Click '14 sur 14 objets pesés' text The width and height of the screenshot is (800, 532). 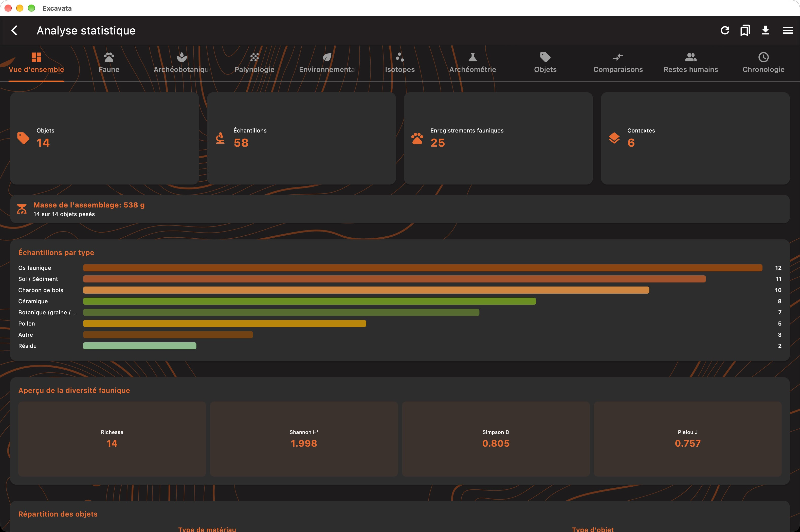click(64, 214)
